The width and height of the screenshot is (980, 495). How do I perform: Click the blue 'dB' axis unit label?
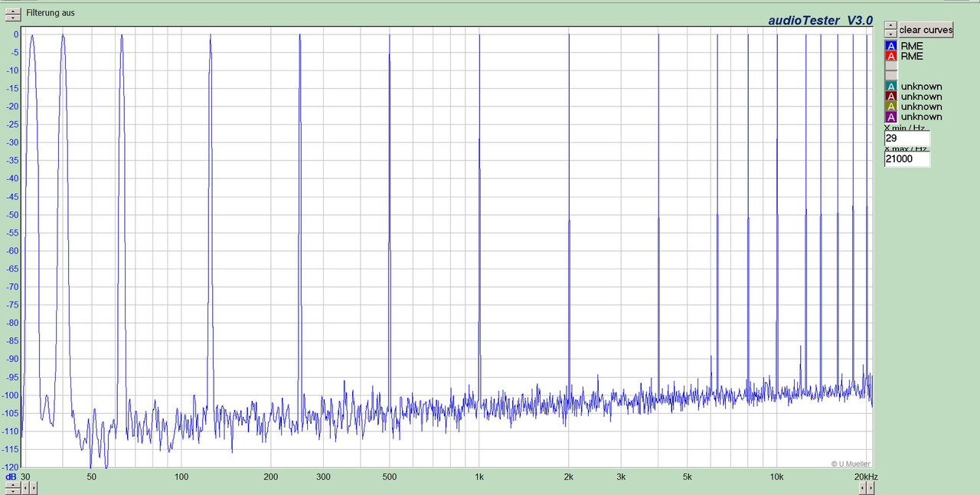pyautogui.click(x=11, y=477)
